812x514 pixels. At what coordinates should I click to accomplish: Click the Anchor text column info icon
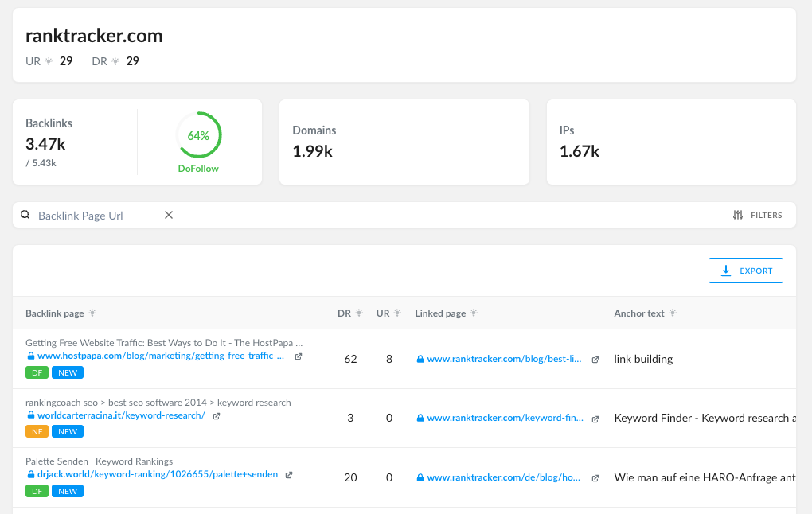672,313
